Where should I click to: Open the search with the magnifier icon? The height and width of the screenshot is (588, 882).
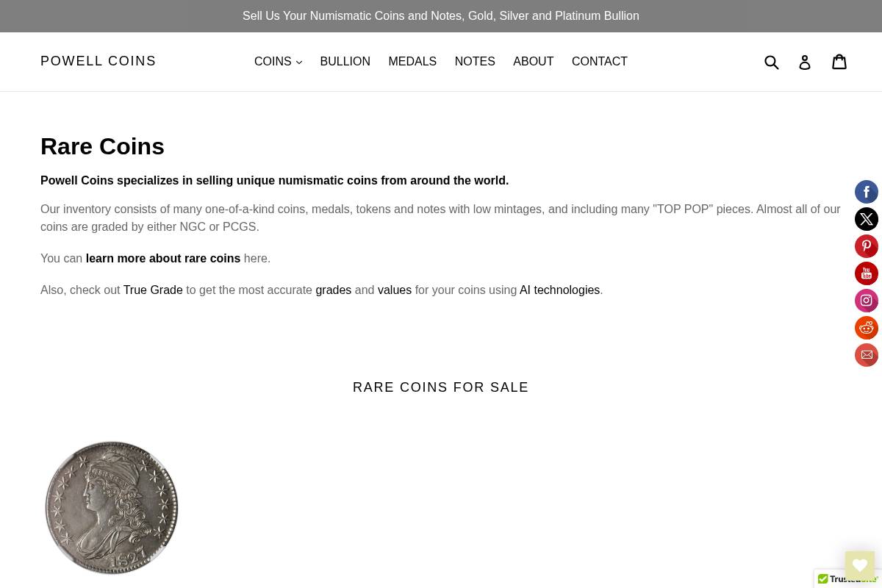pyautogui.click(x=772, y=62)
